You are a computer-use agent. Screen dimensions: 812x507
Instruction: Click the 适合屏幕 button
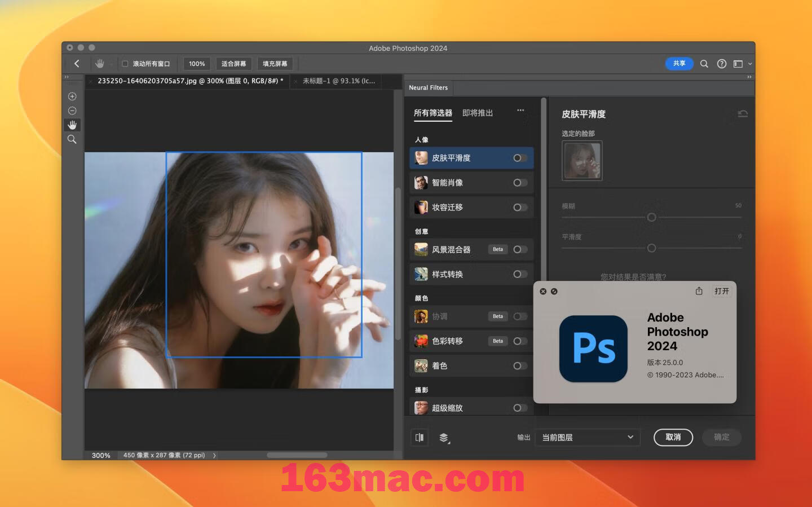click(x=234, y=64)
